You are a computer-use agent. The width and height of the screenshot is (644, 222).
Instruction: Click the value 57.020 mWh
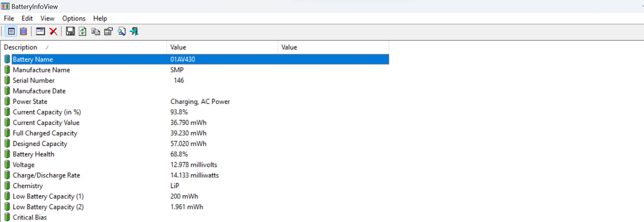[188, 144]
